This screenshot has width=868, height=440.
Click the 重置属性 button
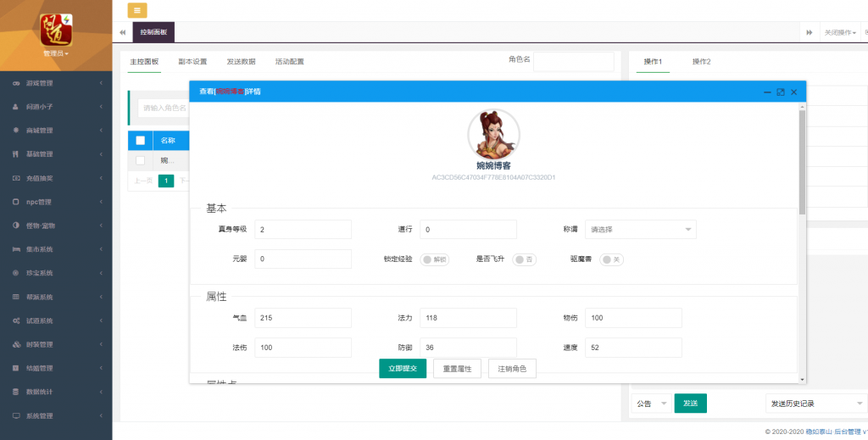coord(457,368)
